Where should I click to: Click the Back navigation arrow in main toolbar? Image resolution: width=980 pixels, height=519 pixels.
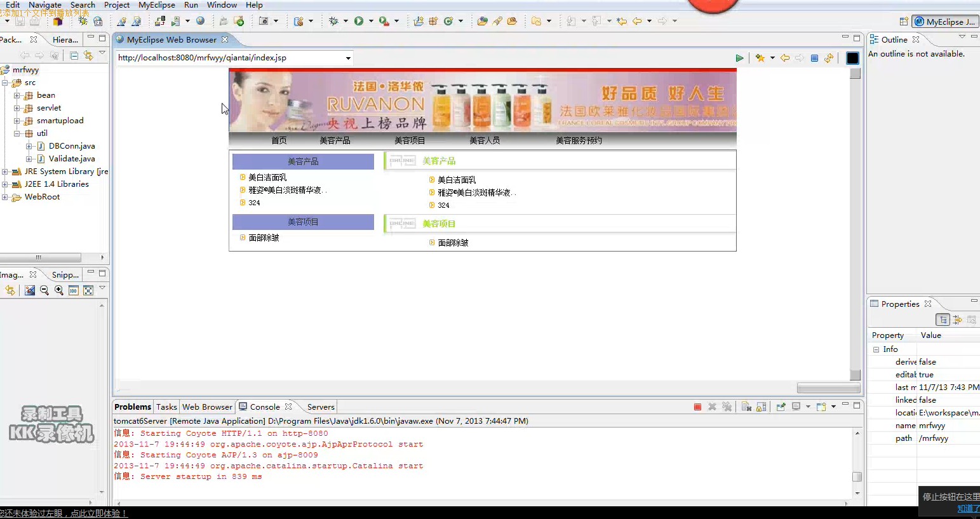[637, 21]
